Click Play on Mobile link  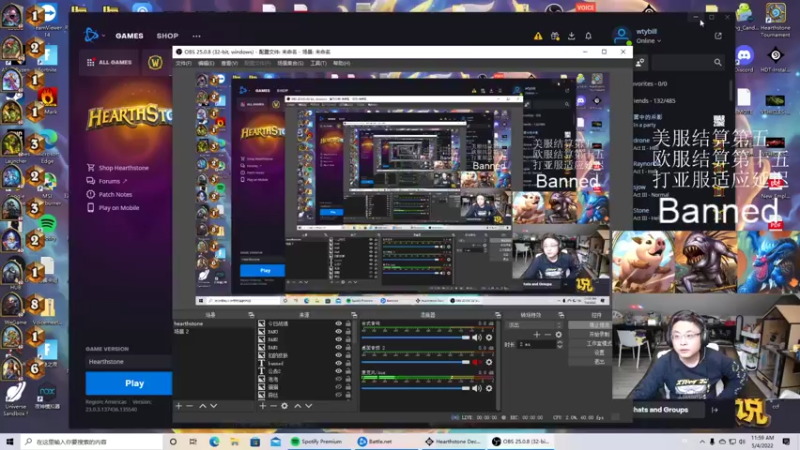coord(113,208)
